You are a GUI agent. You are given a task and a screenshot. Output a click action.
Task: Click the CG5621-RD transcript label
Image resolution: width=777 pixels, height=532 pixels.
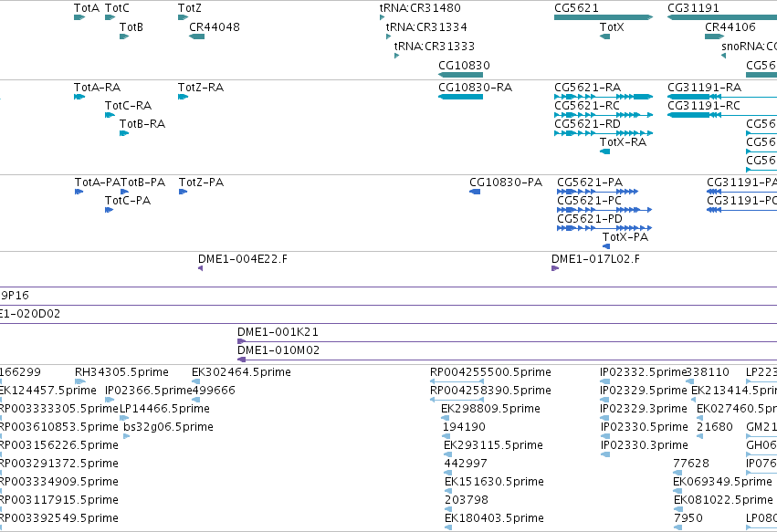coord(587,124)
